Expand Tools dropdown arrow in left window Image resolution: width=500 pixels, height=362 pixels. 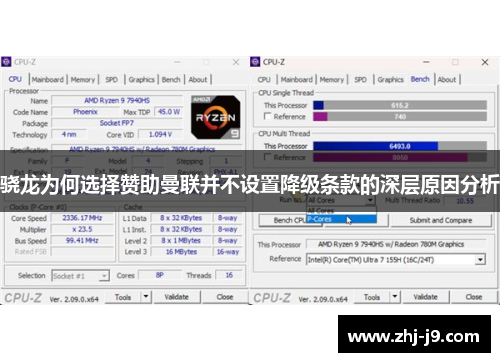[146, 296]
